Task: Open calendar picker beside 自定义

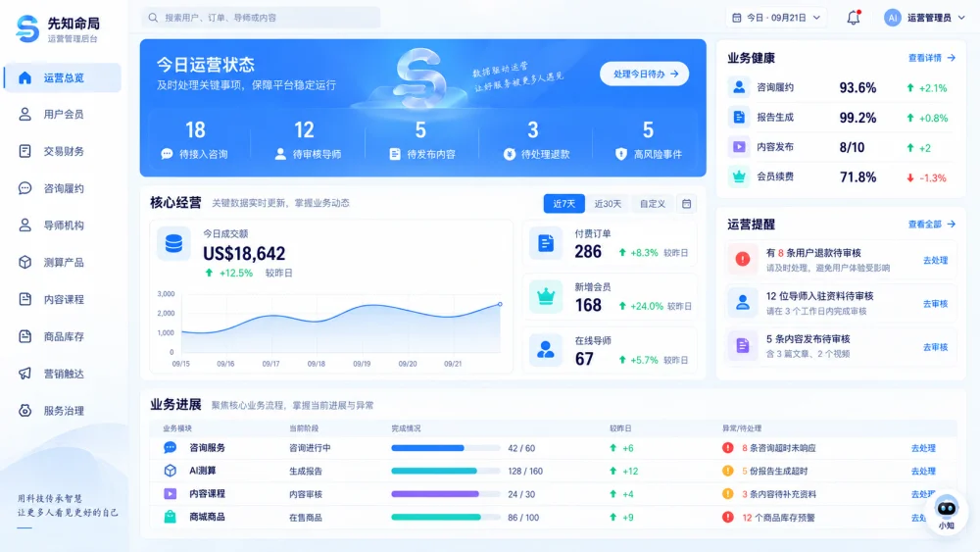Action: (686, 204)
